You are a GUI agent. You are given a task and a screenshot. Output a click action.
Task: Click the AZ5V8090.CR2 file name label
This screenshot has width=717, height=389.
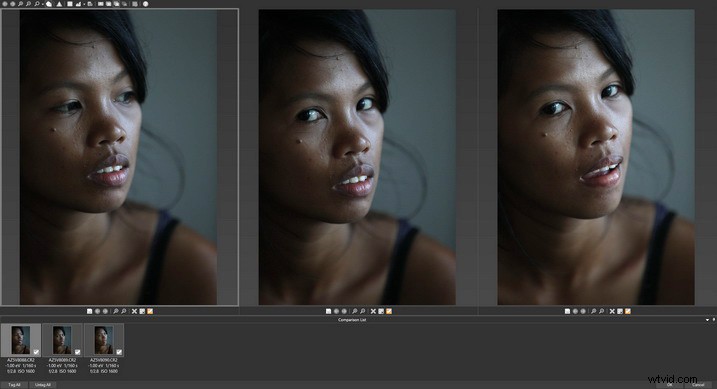point(104,360)
